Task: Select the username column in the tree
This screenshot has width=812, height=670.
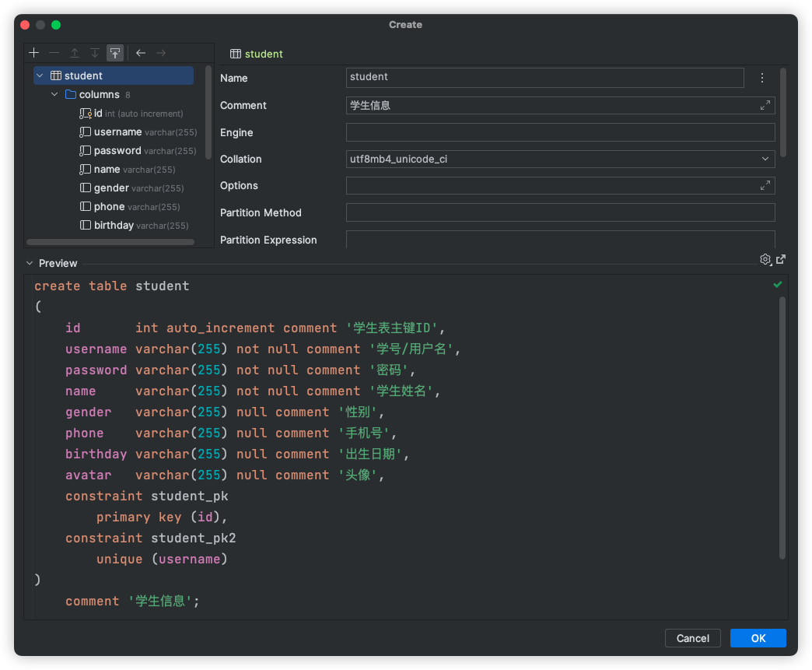Action: click(x=117, y=132)
